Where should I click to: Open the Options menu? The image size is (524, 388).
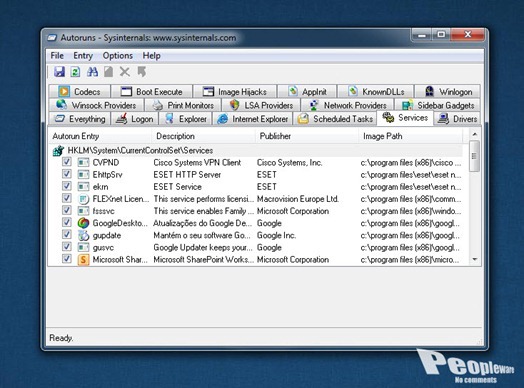tap(118, 55)
